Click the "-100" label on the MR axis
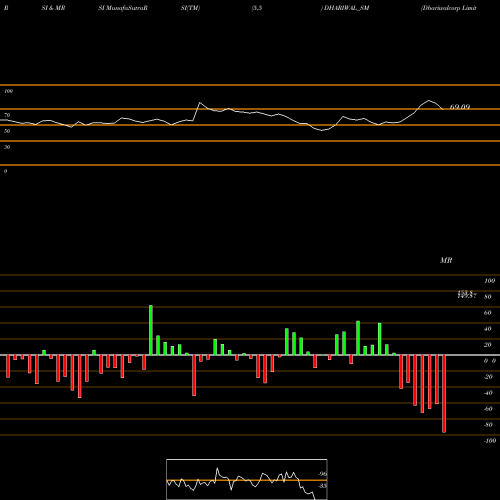 [x=490, y=441]
